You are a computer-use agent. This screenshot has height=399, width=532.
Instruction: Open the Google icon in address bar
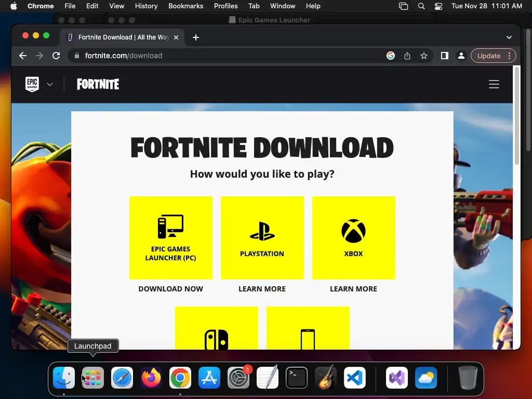coord(391,56)
